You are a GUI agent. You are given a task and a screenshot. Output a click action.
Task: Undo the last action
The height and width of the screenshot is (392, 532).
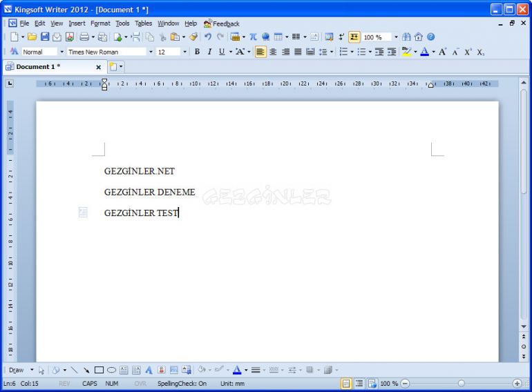coord(208,37)
